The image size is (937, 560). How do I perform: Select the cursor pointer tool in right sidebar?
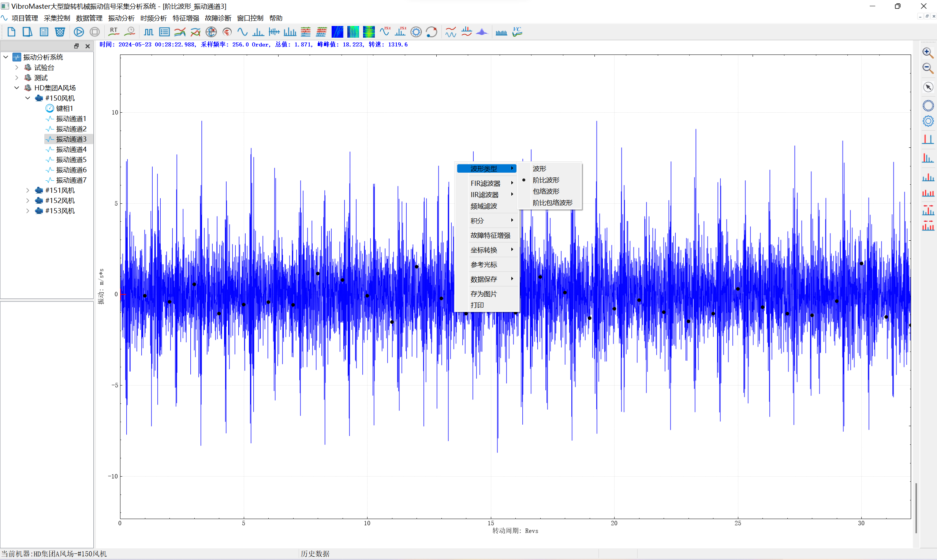pos(928,87)
